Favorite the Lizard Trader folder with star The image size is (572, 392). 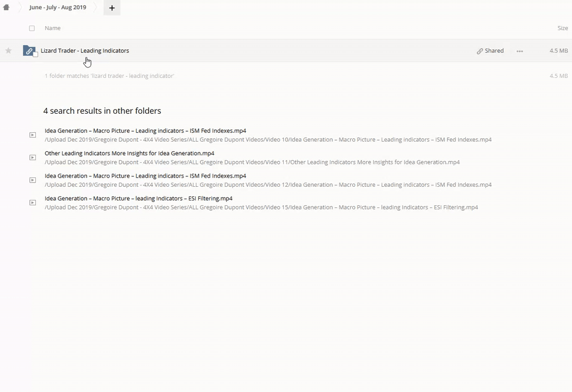(x=8, y=51)
